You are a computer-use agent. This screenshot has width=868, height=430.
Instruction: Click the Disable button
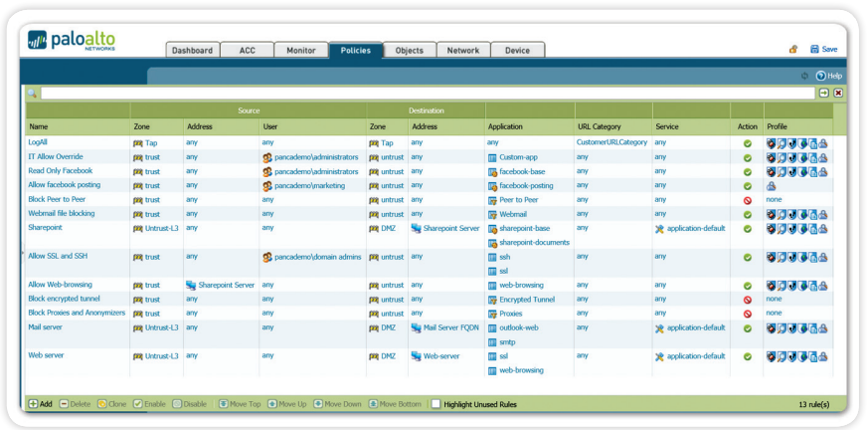(189, 404)
